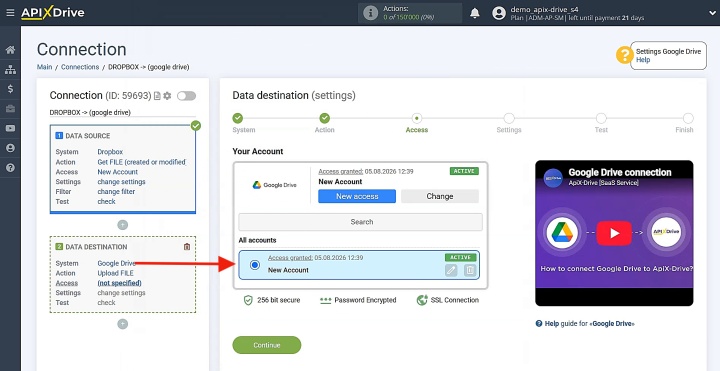Screen dimensions: 720x371
Task: Open the (not specified) access link
Action: (119, 283)
